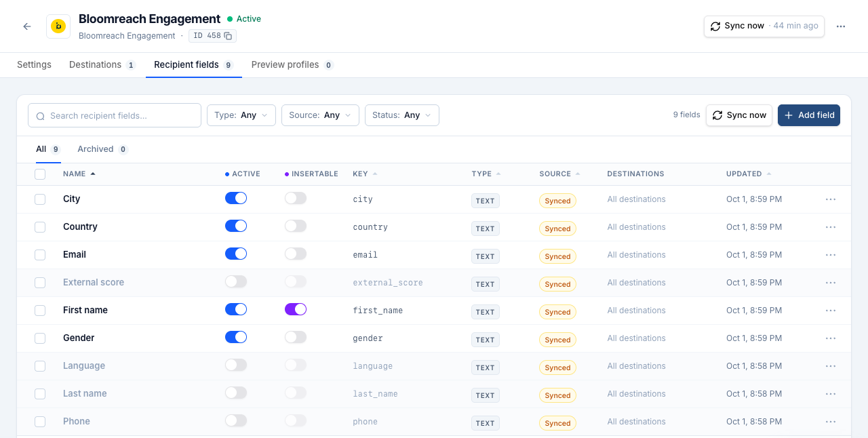The height and width of the screenshot is (438, 868).
Task: Select the All fields sub-tab
Action: (x=48, y=149)
